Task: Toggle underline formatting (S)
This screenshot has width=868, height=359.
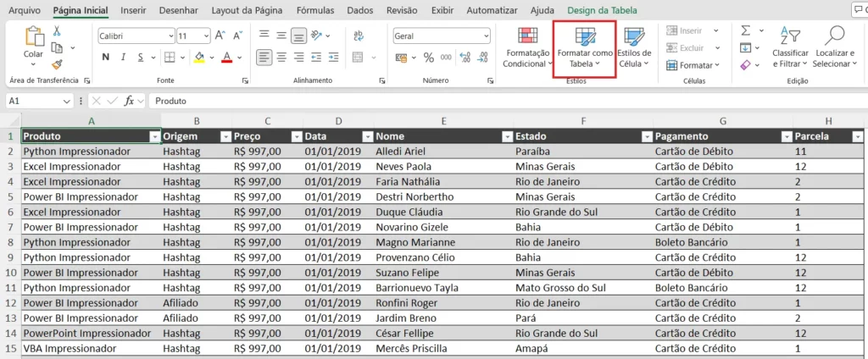Action: point(141,57)
